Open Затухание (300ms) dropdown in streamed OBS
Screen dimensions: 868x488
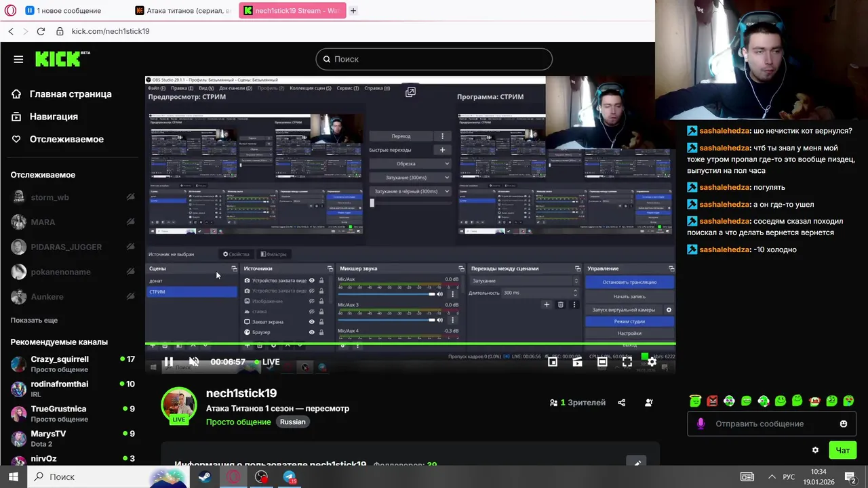click(410, 178)
